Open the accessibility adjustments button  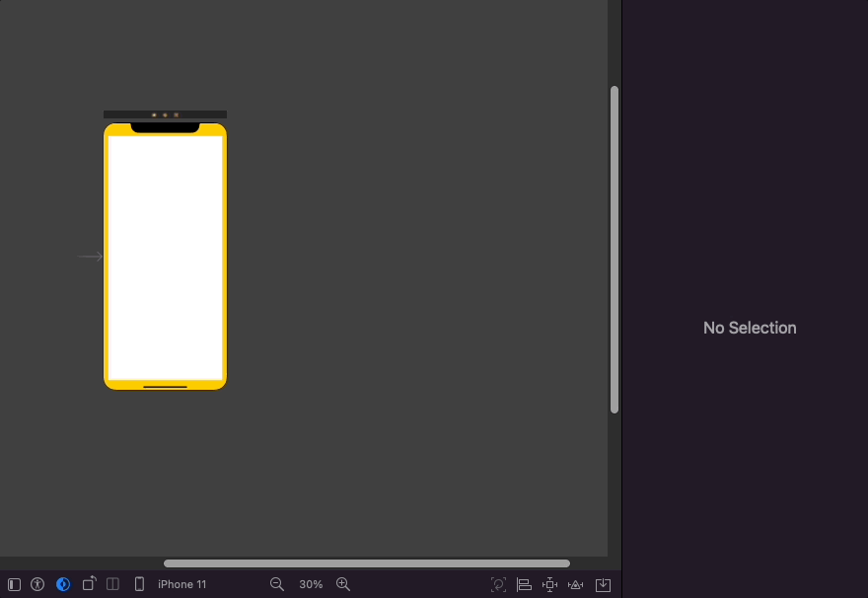(37, 584)
